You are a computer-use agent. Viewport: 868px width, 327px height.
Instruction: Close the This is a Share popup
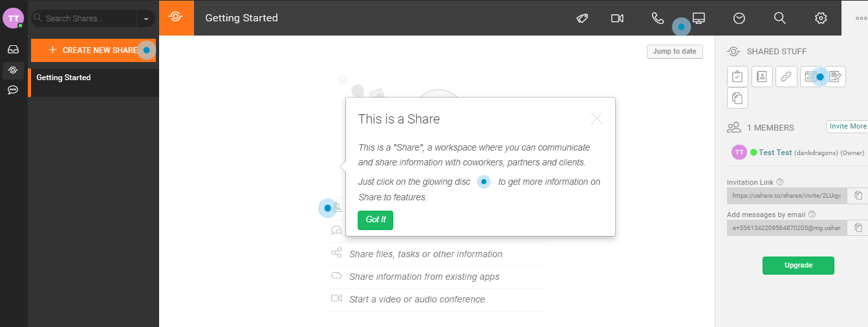click(x=597, y=118)
